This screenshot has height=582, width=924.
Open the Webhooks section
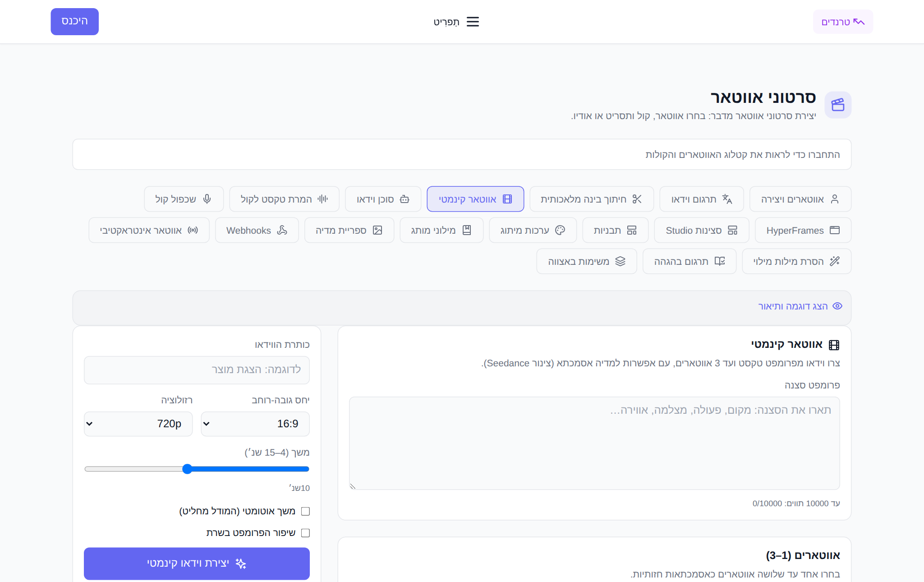[x=257, y=230]
